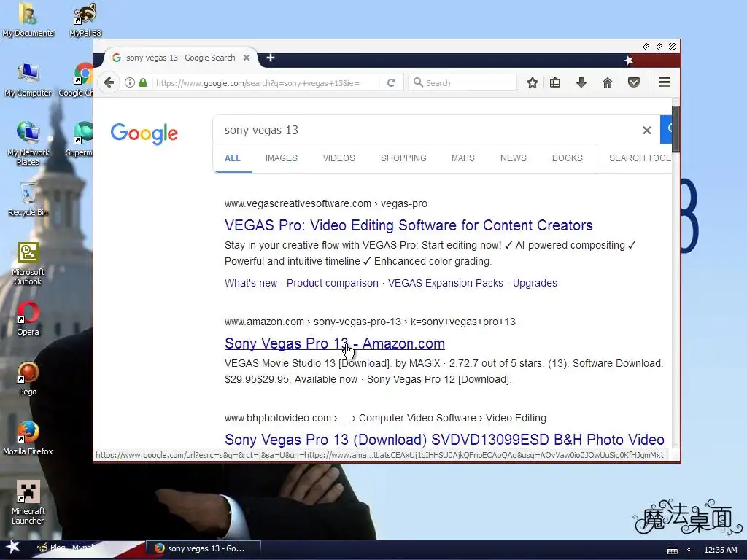
Task: Switch to the MAPS results tab
Action: [x=463, y=158]
